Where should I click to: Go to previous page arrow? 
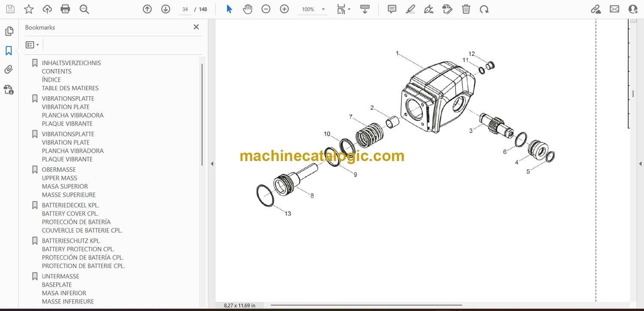147,9
